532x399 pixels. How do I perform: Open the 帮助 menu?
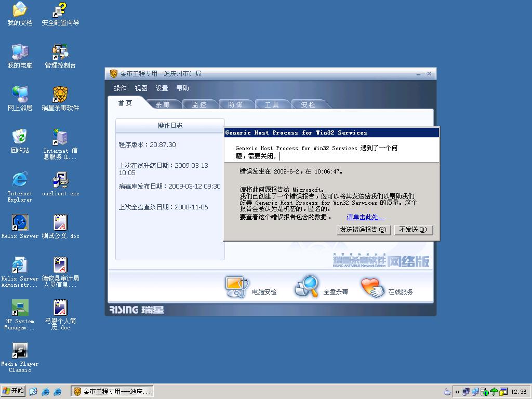click(x=182, y=88)
